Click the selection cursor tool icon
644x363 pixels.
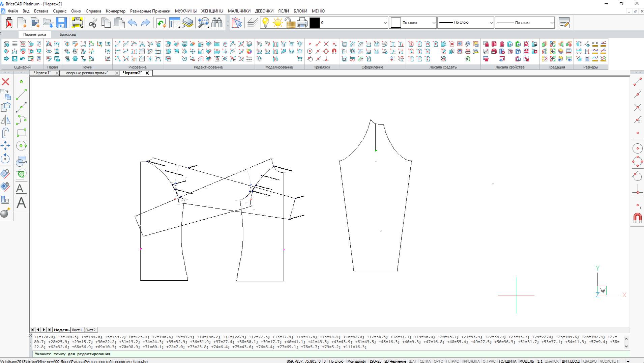[237, 23]
